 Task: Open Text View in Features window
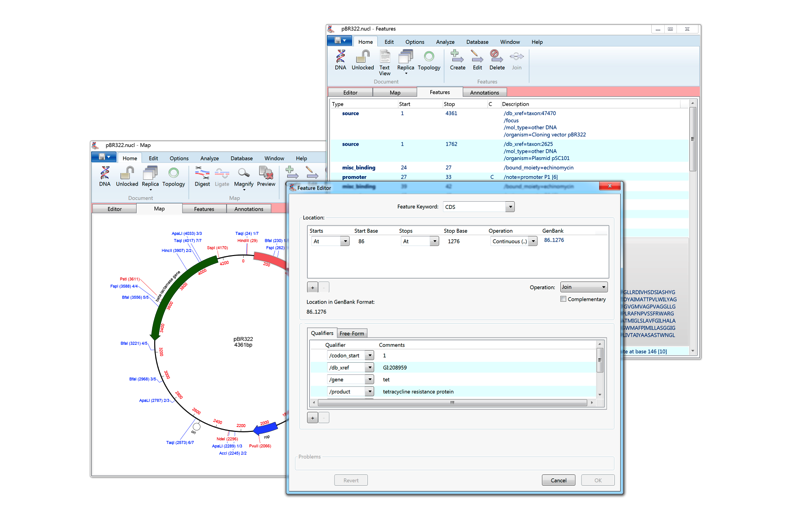[x=385, y=62]
